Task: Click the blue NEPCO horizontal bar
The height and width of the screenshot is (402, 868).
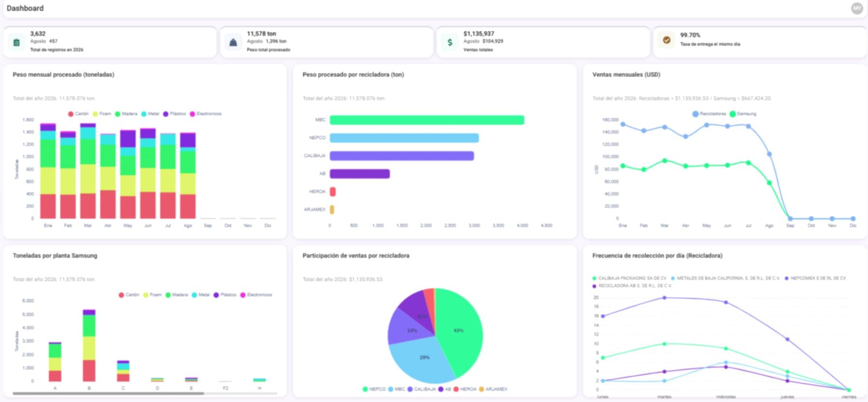Action: [404, 138]
